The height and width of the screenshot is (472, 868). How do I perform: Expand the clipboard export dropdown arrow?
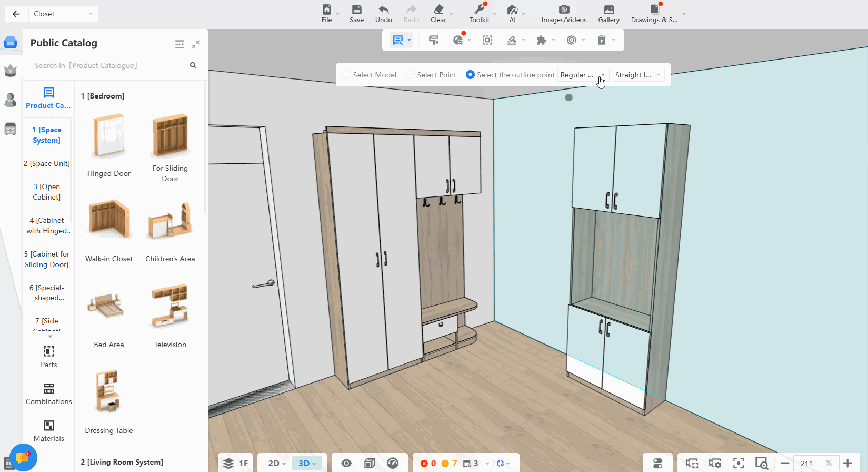613,40
